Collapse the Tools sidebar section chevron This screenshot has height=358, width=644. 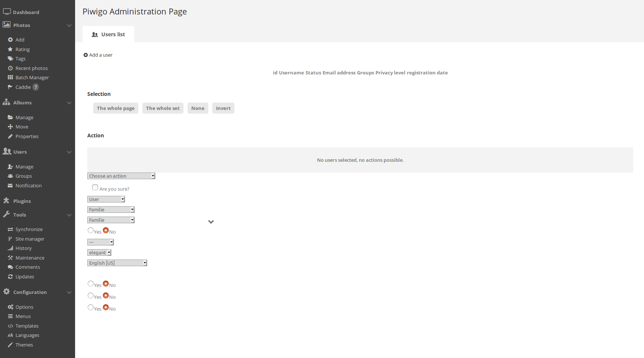(x=69, y=215)
